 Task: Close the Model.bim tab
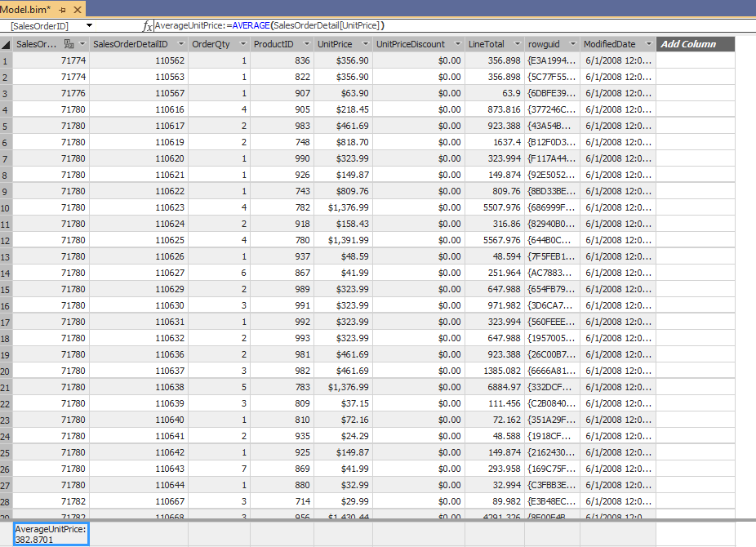(77, 9)
